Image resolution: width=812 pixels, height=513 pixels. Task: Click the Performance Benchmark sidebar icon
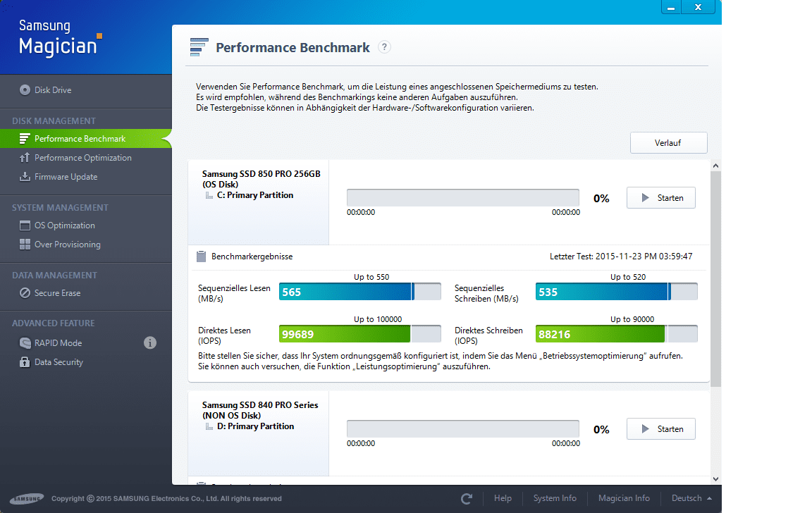[x=25, y=139]
